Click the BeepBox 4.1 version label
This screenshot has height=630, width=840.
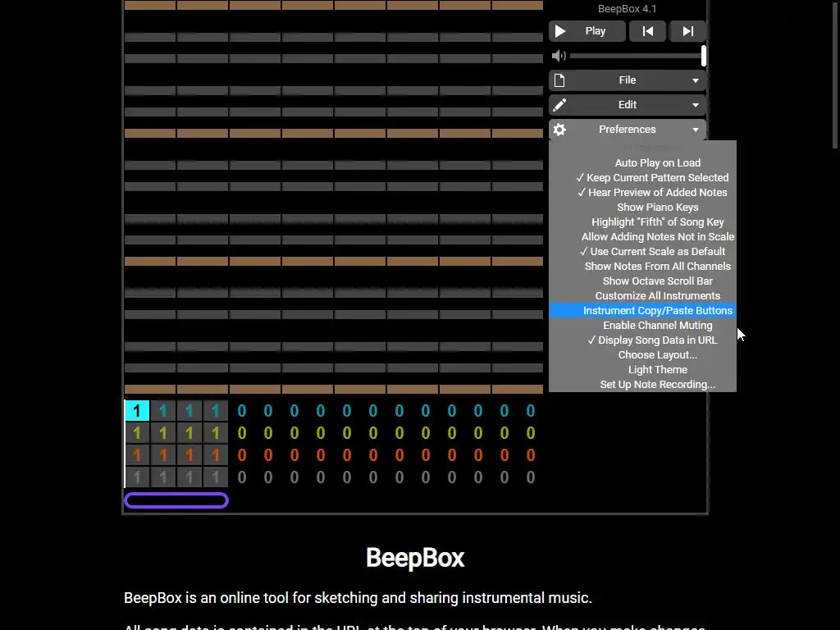click(x=627, y=8)
